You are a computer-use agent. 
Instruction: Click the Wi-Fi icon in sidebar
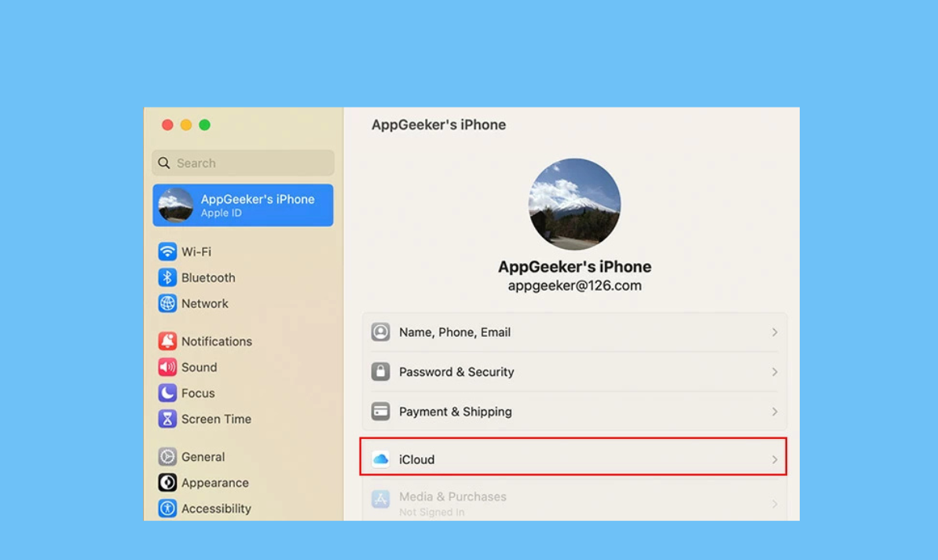point(167,251)
